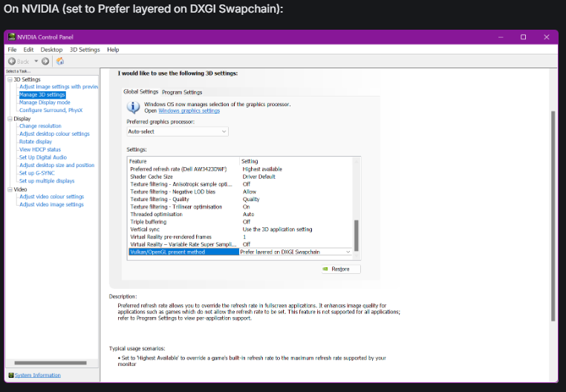Select the Shader Cache Size row
The height and width of the screenshot is (392, 566).
[x=240, y=177]
